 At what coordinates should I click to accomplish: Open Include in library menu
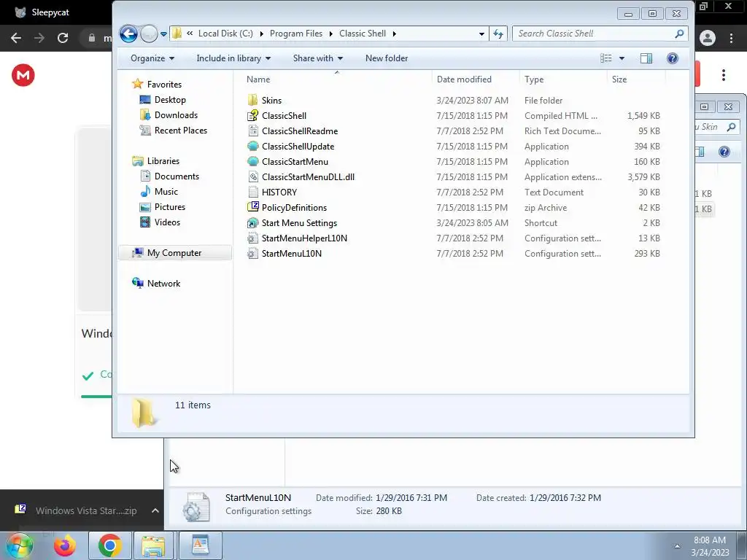233,58
